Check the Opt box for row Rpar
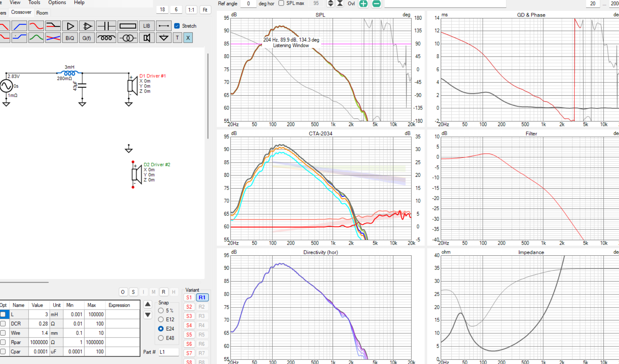 point(3,342)
